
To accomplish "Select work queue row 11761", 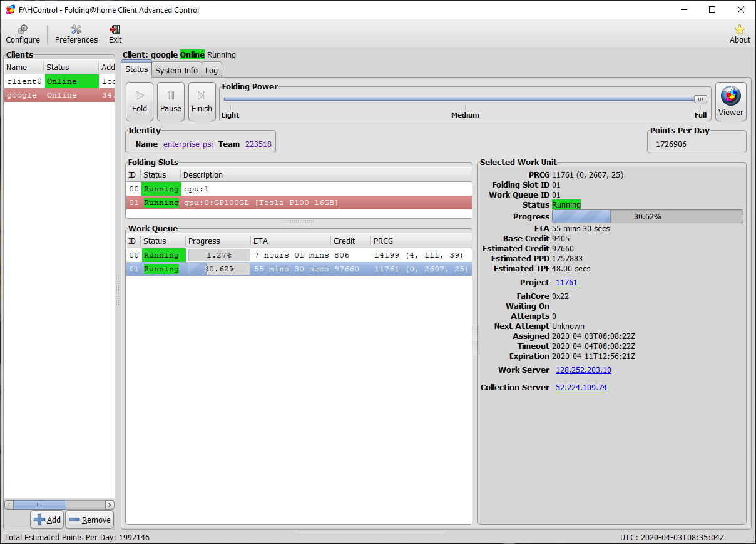I will (299, 269).
